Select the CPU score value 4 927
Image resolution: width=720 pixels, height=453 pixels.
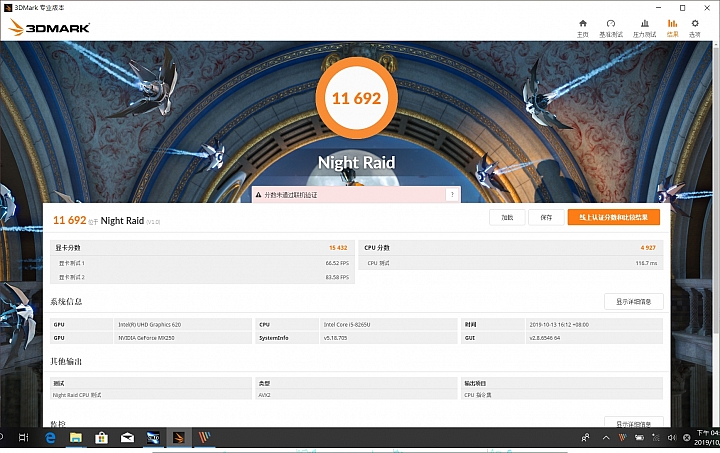pyautogui.click(x=648, y=248)
